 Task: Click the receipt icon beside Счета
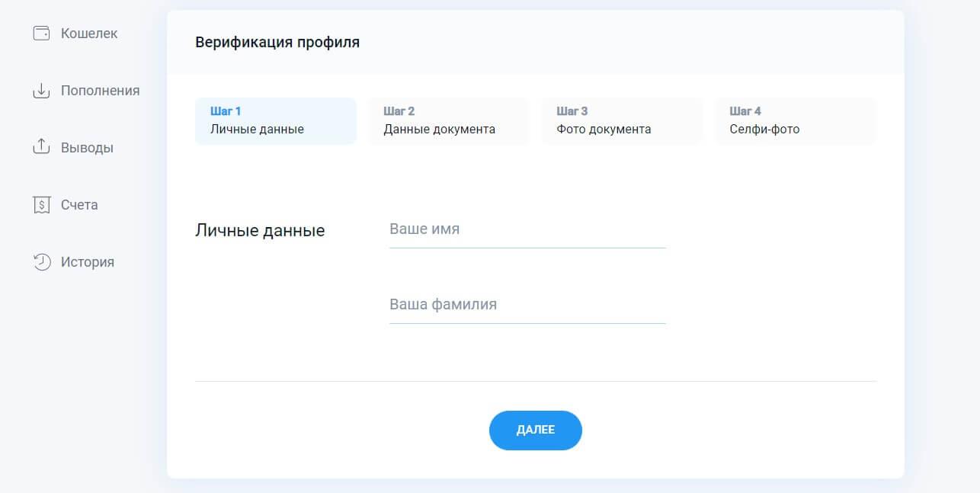(x=41, y=205)
